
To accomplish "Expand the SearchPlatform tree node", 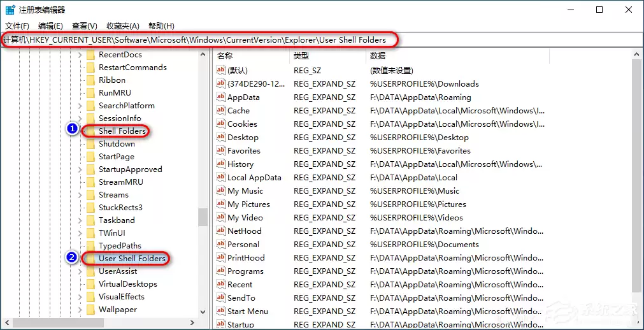I will 80,106.
